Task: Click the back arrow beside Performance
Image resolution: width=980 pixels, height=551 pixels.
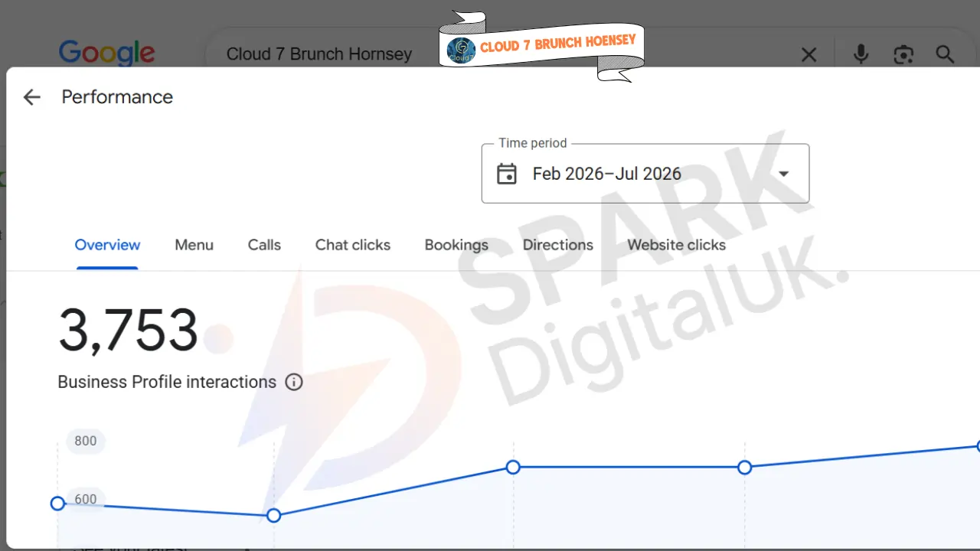Action: pos(31,97)
